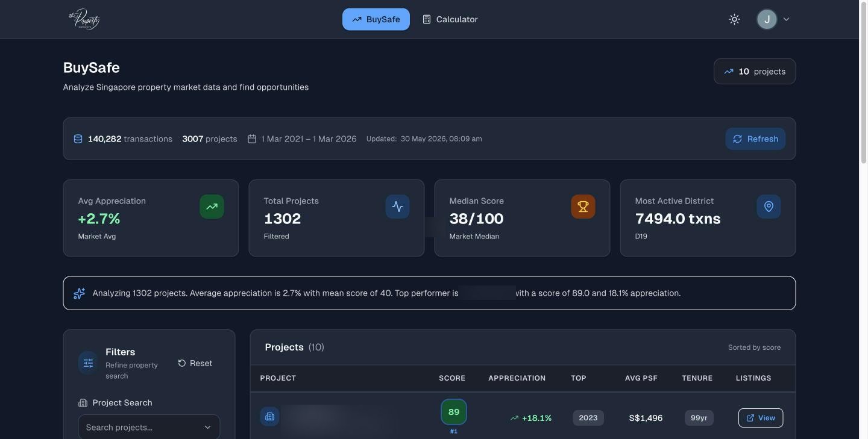This screenshot has height=439, width=868.
Task: Click the Project Search building icon
Action: pos(83,403)
